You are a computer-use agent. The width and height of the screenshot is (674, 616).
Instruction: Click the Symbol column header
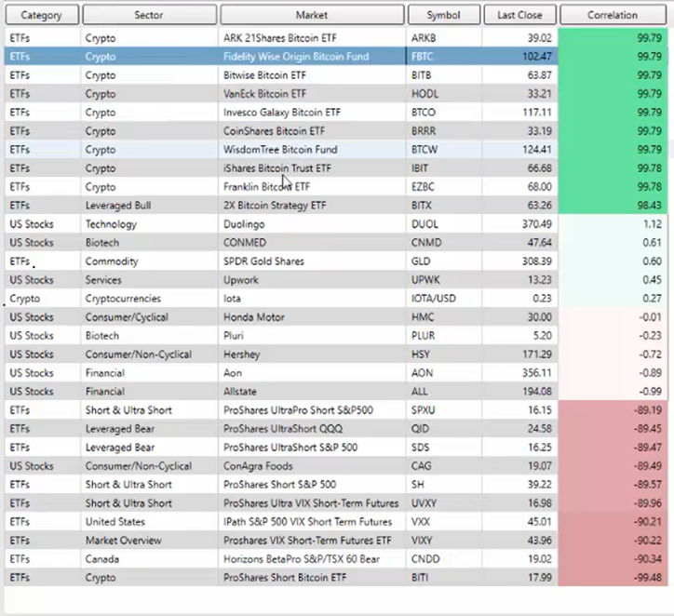443,15
